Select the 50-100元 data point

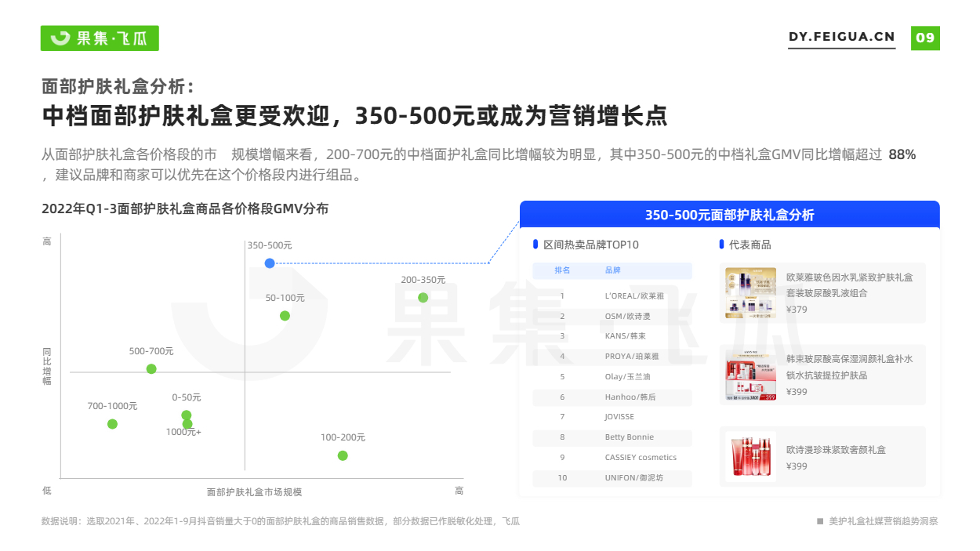pos(285,316)
